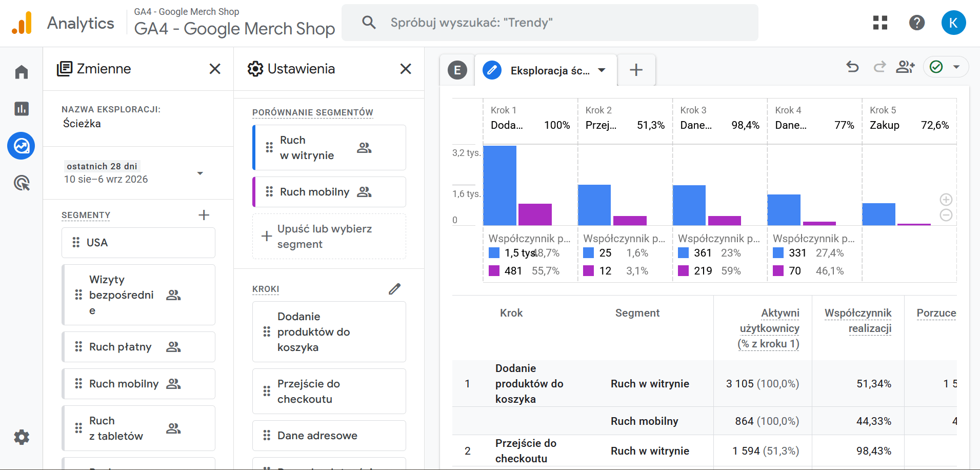The image size is (980, 470).
Task: Select the Przejście do checkoutu step
Action: [x=329, y=391]
